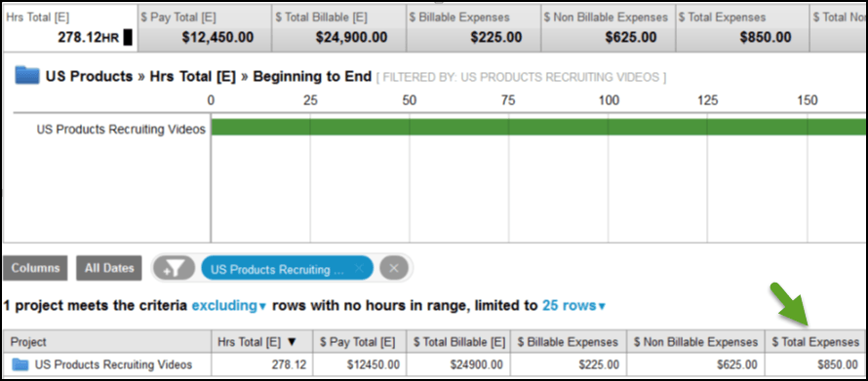Open the Columns chooser

coord(35,268)
